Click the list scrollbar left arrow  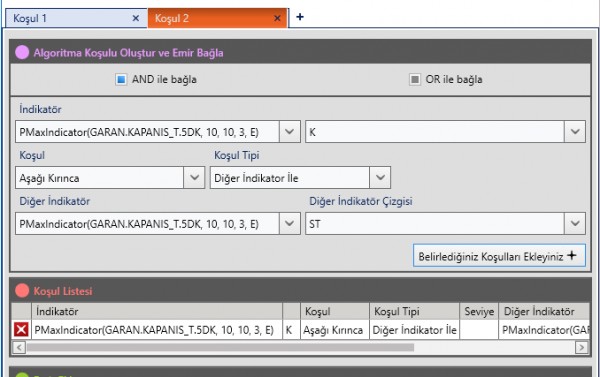[x=19, y=347]
